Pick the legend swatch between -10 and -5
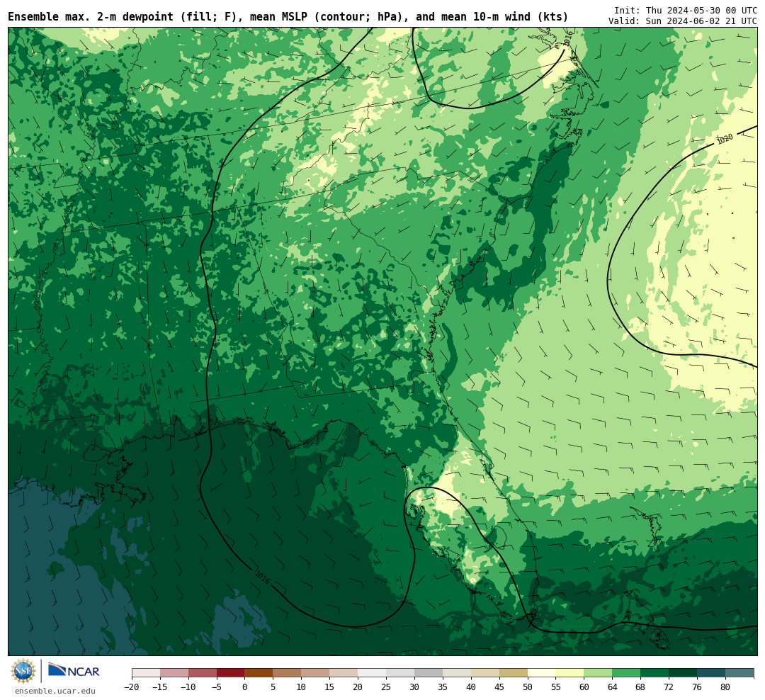Image resolution: width=765 pixels, height=700 pixels. click(x=203, y=673)
